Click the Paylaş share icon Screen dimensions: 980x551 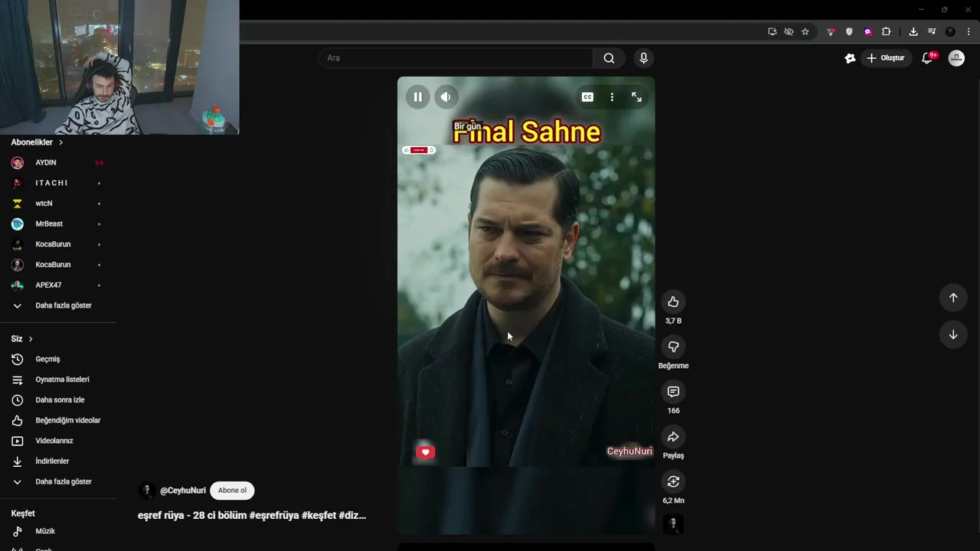673,437
